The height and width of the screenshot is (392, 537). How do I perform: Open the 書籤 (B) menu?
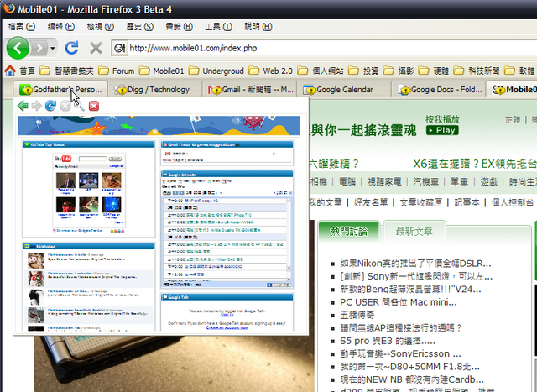click(x=179, y=27)
